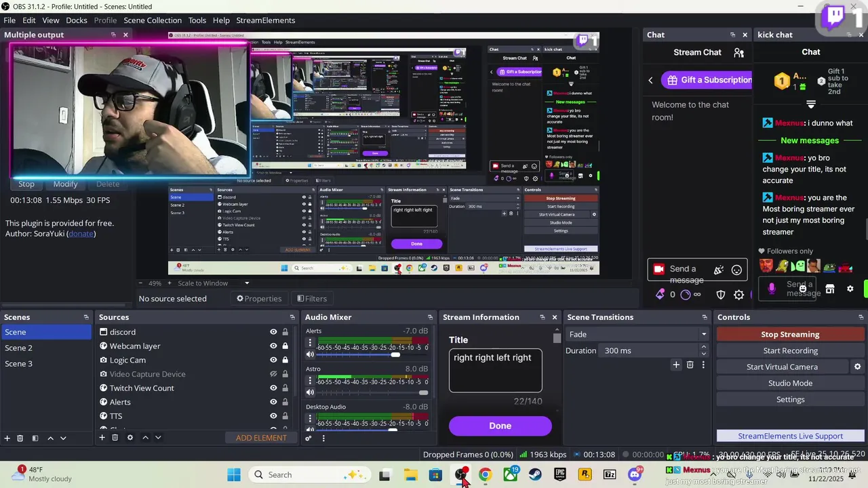The image size is (868, 488).
Task: Add a transition with the plus icon
Action: point(676,365)
